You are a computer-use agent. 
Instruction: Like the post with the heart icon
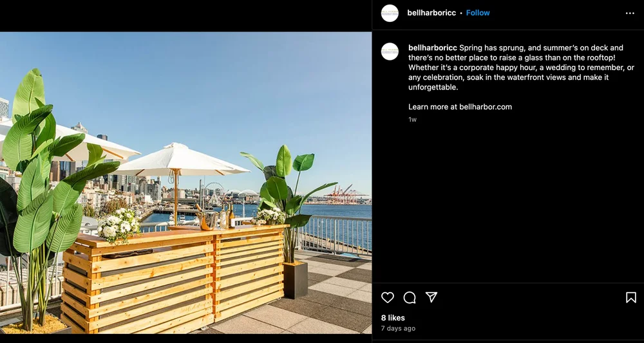[x=387, y=297]
